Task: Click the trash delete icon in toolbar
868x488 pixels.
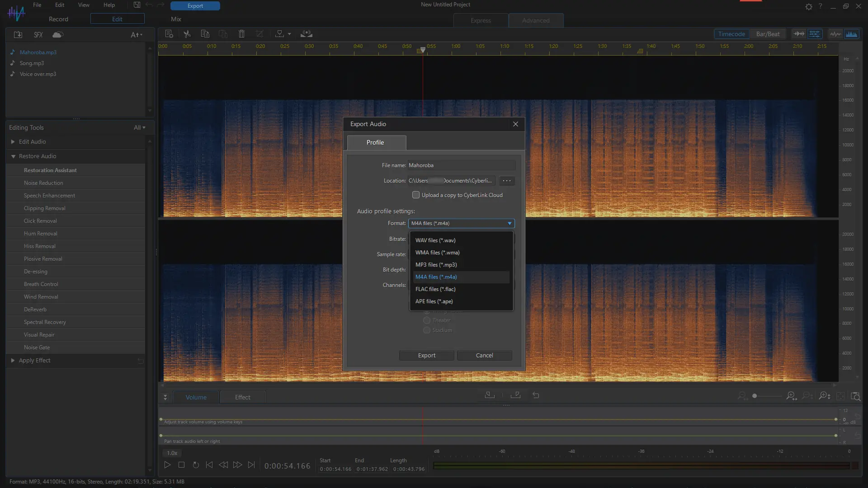Action: point(241,34)
